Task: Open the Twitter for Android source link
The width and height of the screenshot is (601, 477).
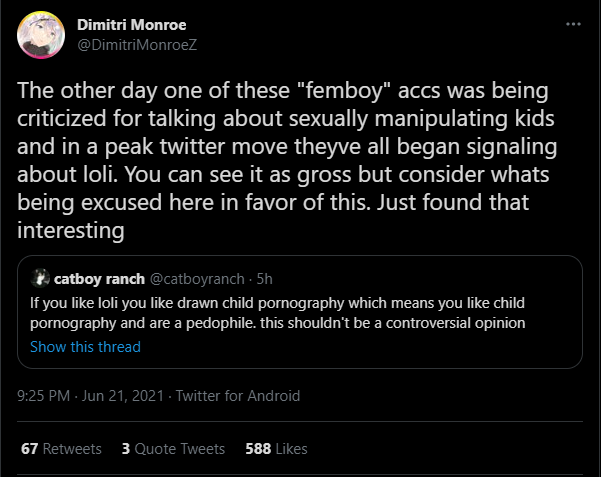Action: (238, 396)
